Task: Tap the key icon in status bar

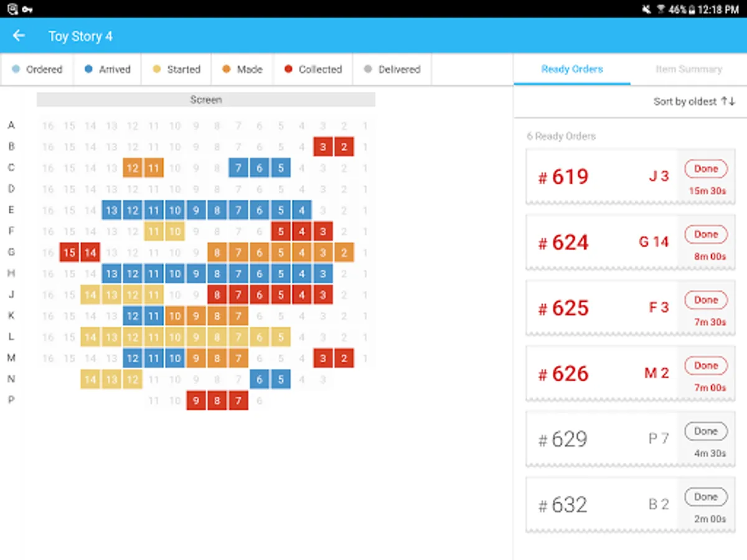Action: click(27, 9)
